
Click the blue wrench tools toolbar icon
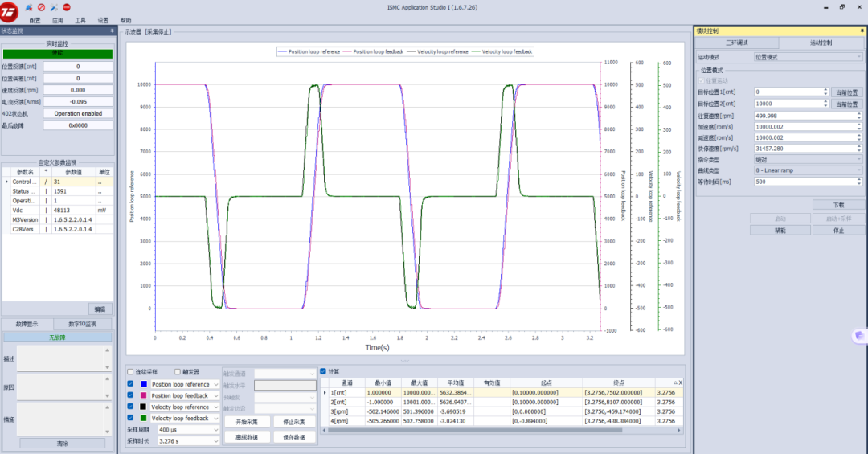pyautogui.click(x=55, y=8)
